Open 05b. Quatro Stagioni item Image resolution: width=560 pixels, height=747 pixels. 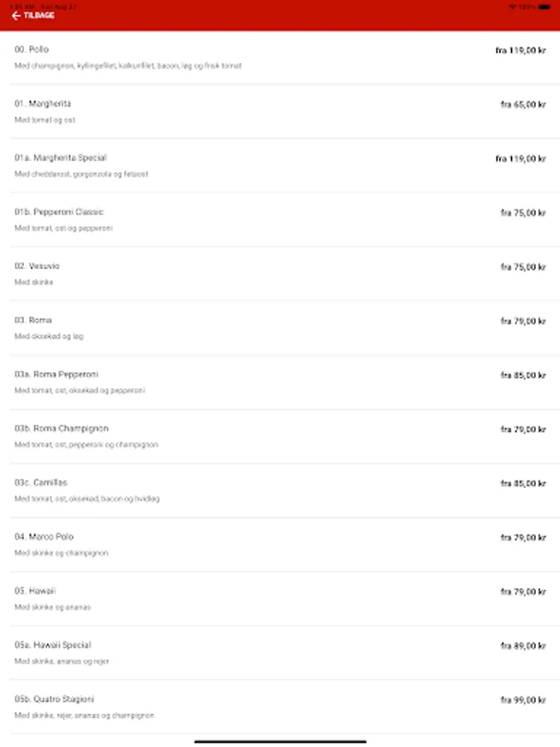[x=280, y=706]
